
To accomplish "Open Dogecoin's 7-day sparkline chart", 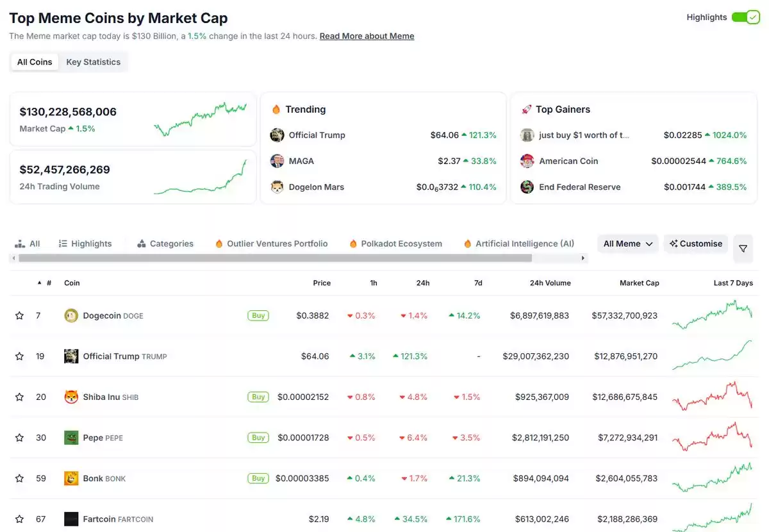I will coord(712,314).
